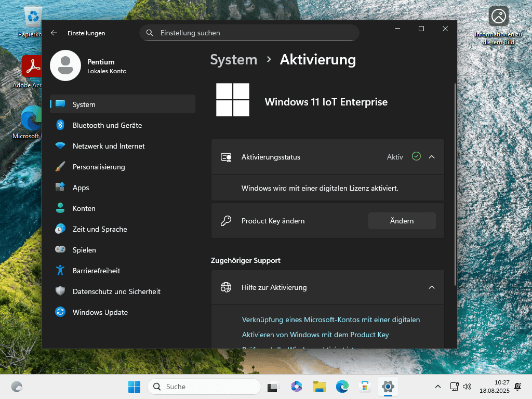Image resolution: width=532 pixels, height=399 pixels.
Task: Select the Apps menu item
Action: click(81, 188)
